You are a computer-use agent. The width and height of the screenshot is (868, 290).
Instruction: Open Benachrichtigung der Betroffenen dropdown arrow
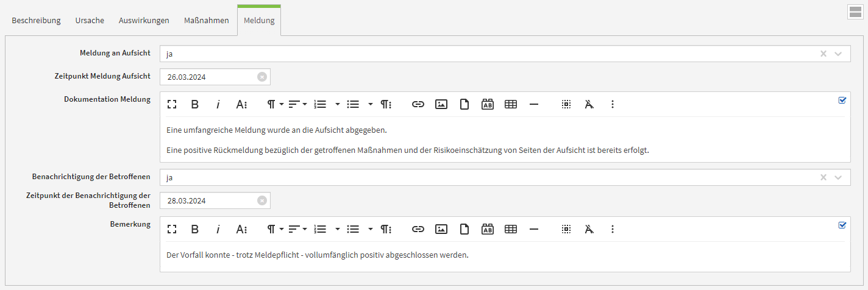[838, 177]
